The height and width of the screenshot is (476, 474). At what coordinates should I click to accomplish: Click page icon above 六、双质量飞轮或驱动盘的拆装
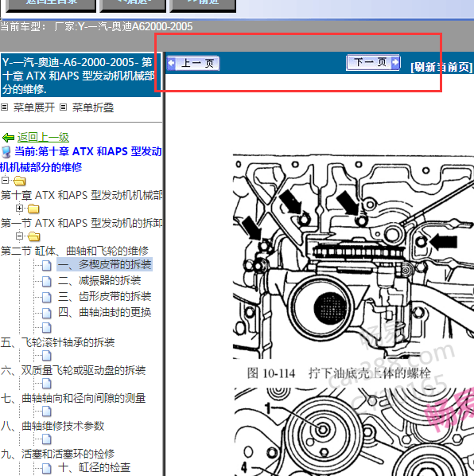click(47, 356)
